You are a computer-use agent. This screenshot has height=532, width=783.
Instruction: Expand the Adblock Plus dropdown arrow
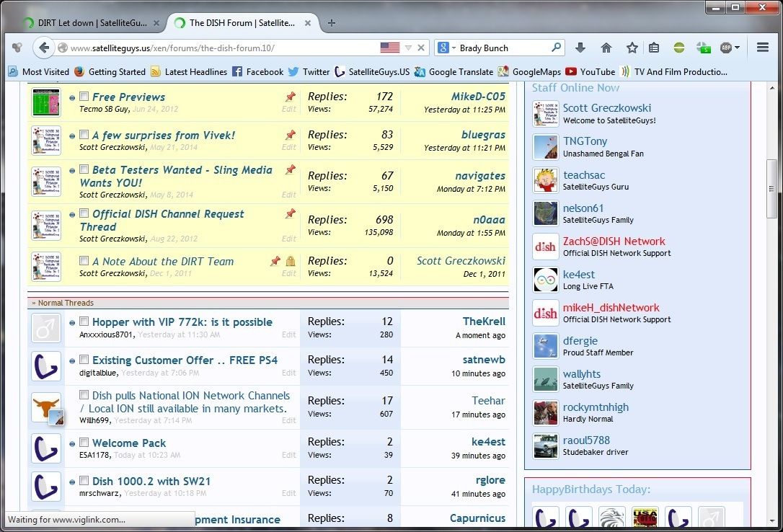(737, 48)
